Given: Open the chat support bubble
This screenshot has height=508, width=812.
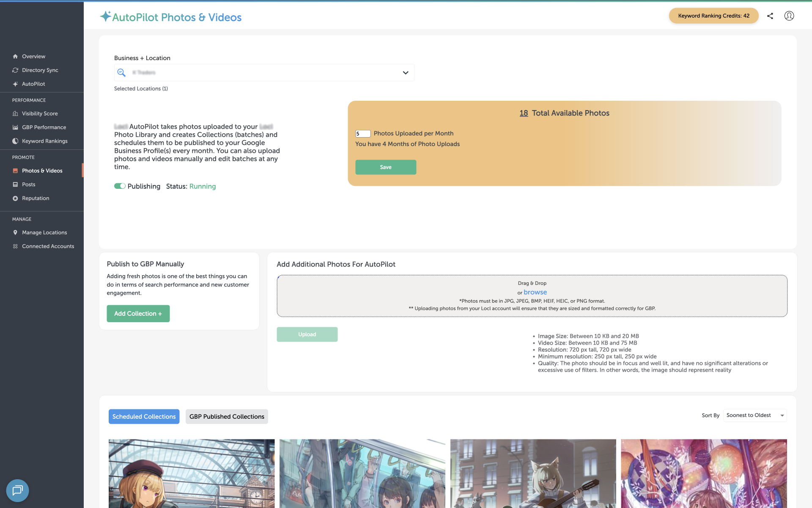Looking at the screenshot, I should (17, 490).
